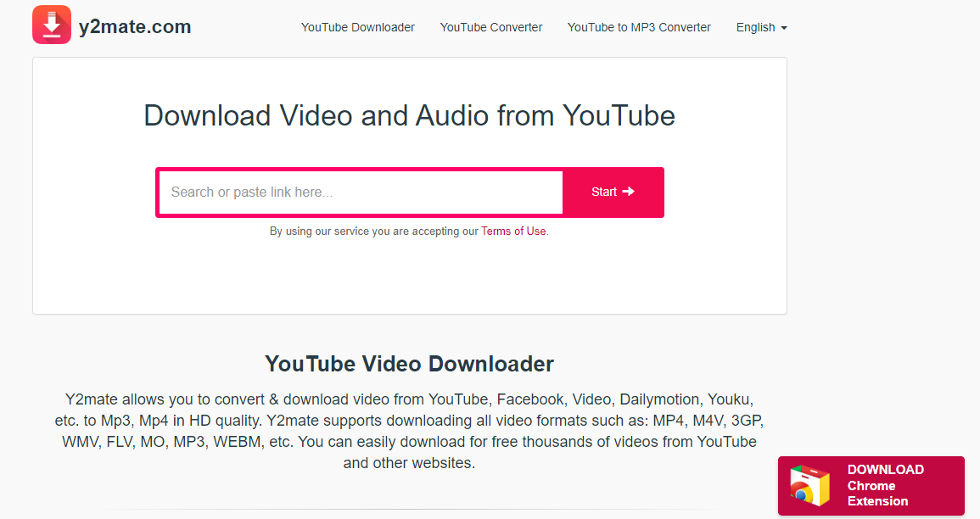Image resolution: width=980 pixels, height=519 pixels.
Task: Click the Chrome extension store icon
Action: tap(809, 485)
